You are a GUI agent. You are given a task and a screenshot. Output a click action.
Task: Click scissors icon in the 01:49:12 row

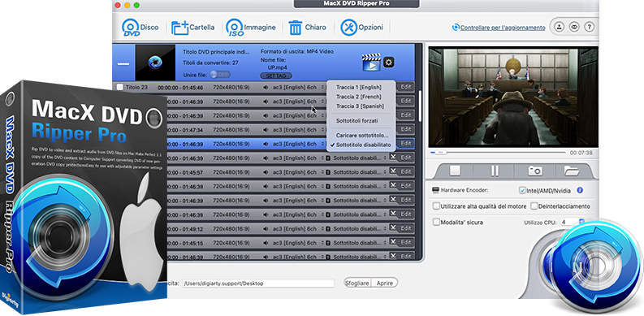point(393,227)
